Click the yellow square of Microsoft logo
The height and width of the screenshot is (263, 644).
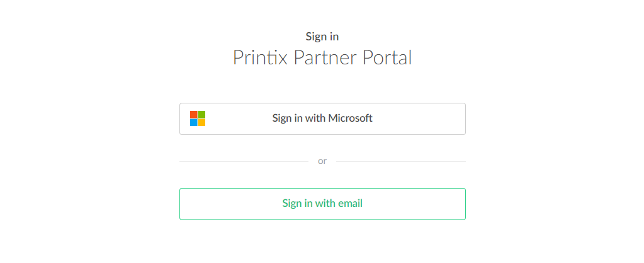coord(201,122)
